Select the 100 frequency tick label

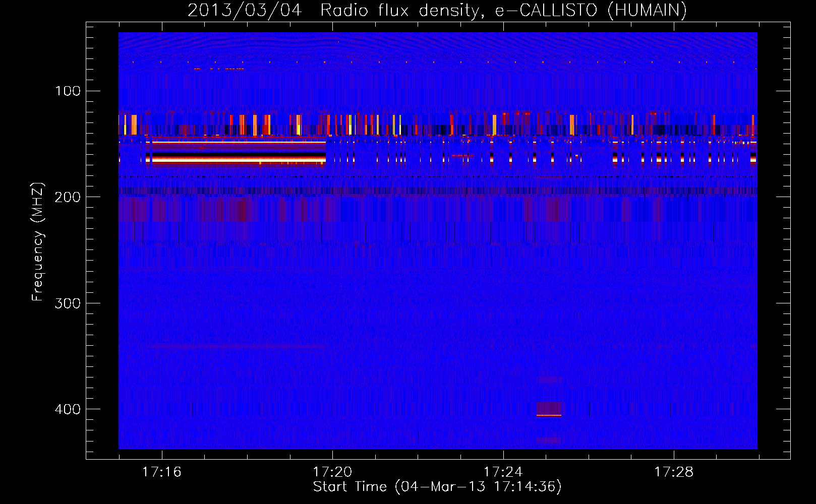pyautogui.click(x=68, y=91)
